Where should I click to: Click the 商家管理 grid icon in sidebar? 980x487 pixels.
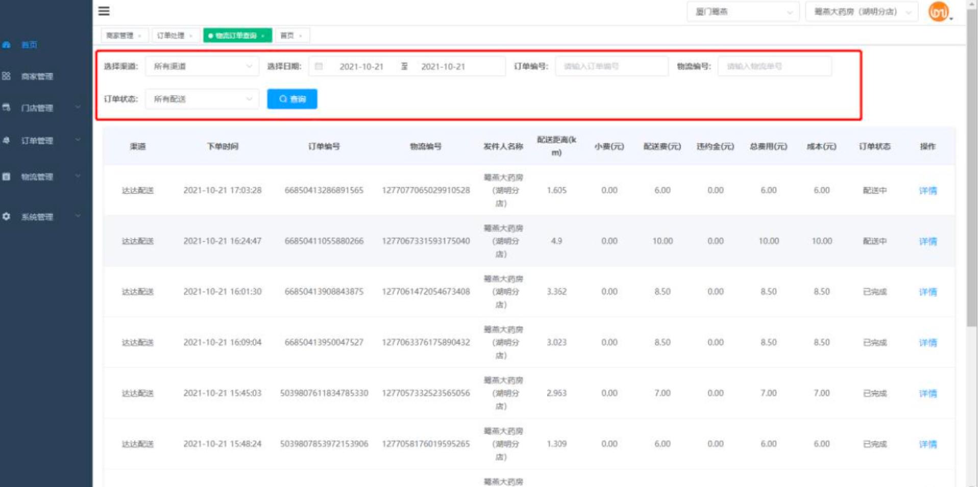click(x=7, y=76)
